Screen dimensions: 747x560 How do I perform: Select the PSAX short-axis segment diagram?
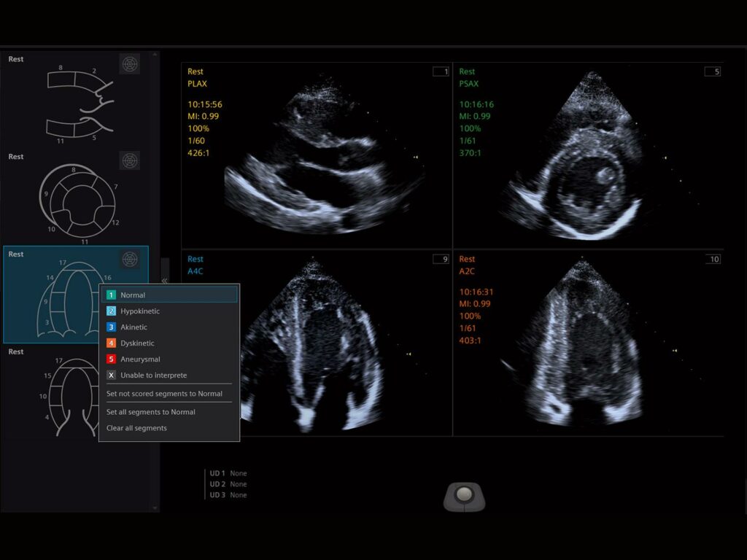coord(77,200)
